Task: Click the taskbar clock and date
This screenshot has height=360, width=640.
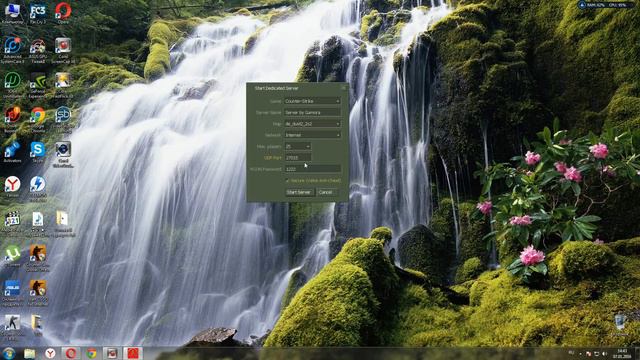Action: (x=622, y=353)
